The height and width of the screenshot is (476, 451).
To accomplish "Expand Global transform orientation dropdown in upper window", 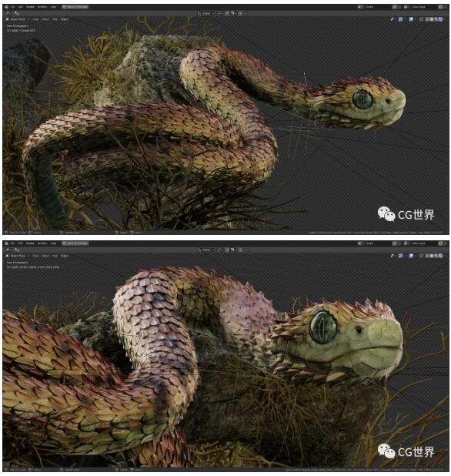I will (206, 13).
